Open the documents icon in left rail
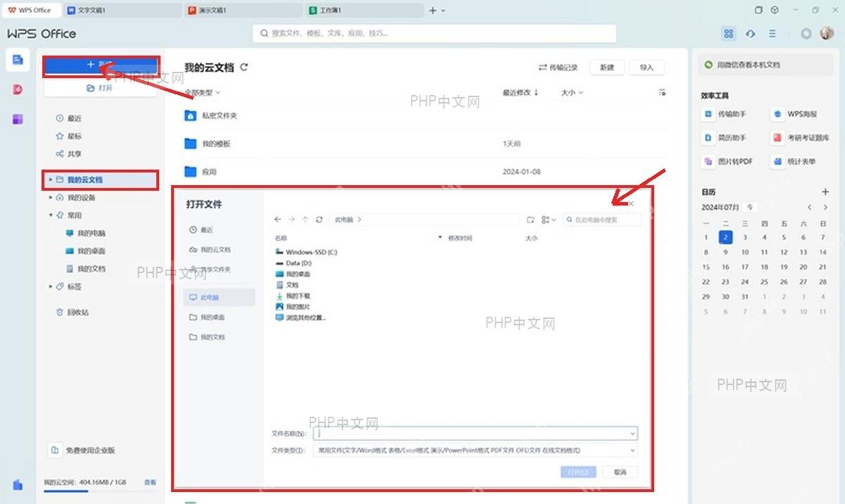The image size is (845, 504). tap(18, 59)
